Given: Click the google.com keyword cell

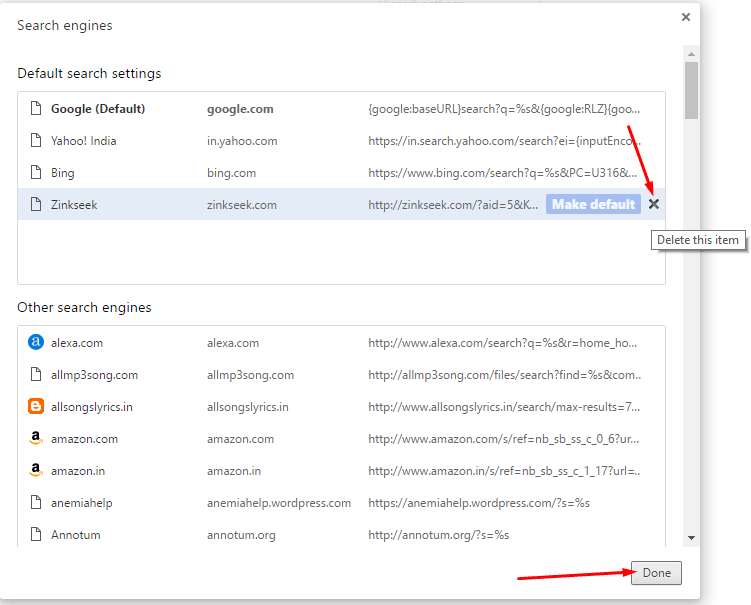Looking at the screenshot, I should [x=240, y=109].
